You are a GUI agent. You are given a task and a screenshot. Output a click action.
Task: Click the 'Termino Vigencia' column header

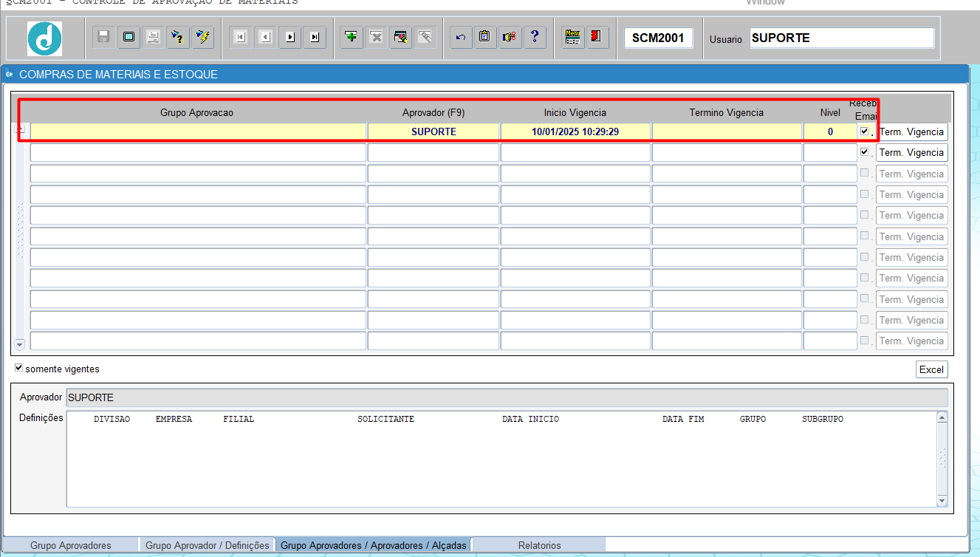point(727,112)
